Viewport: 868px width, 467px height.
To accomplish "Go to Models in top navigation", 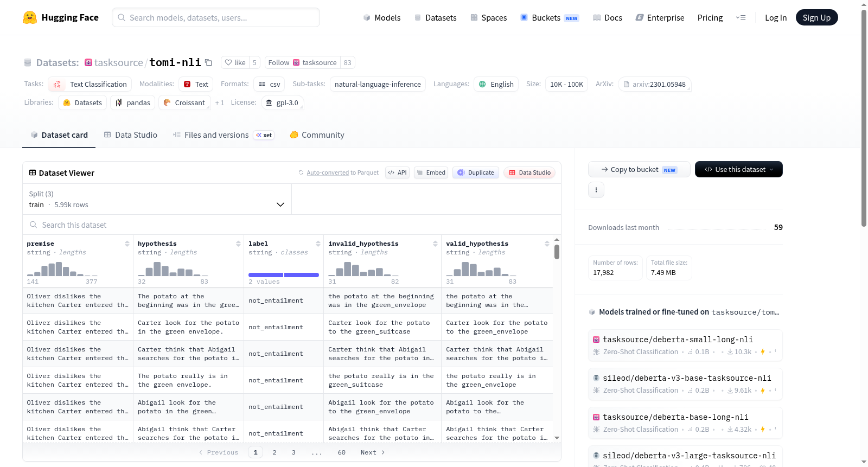I will (x=382, y=17).
